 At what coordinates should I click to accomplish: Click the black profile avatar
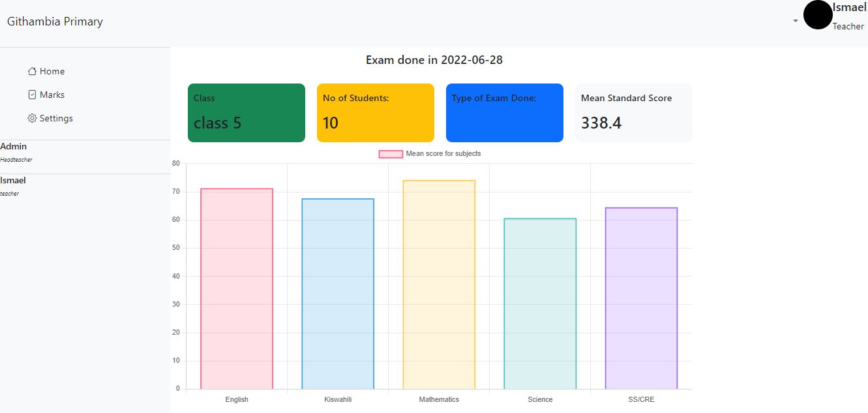coord(818,15)
